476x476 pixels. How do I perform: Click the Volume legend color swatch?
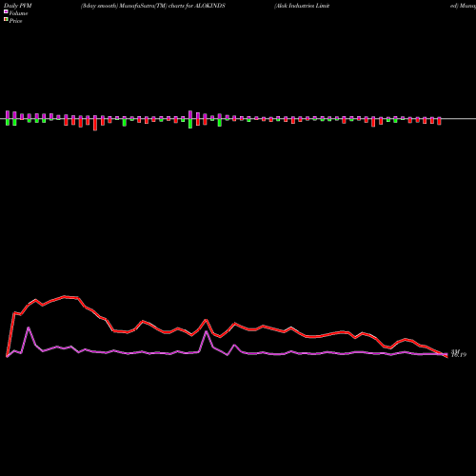pos(6,11)
